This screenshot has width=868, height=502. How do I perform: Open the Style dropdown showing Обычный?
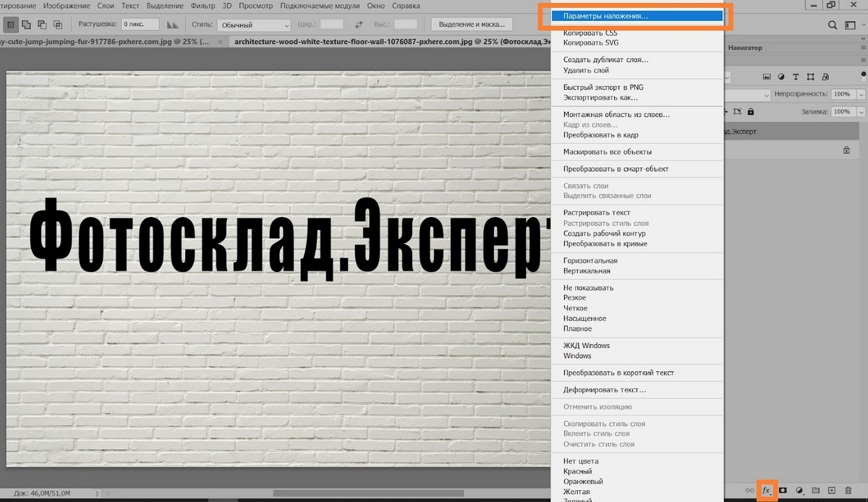point(255,25)
